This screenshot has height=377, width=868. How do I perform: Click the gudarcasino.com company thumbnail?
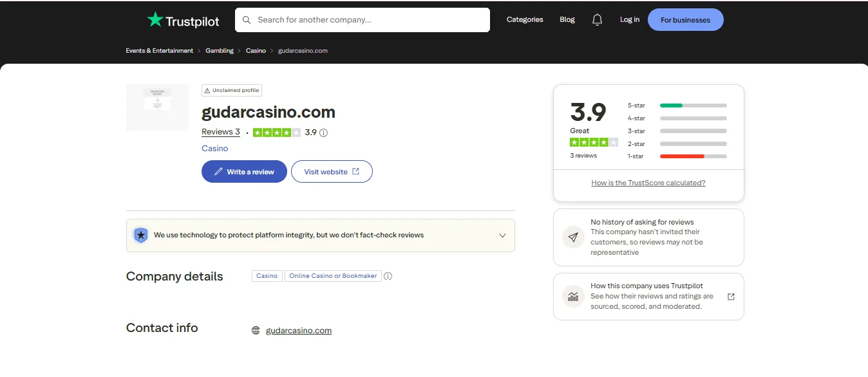coord(157,107)
